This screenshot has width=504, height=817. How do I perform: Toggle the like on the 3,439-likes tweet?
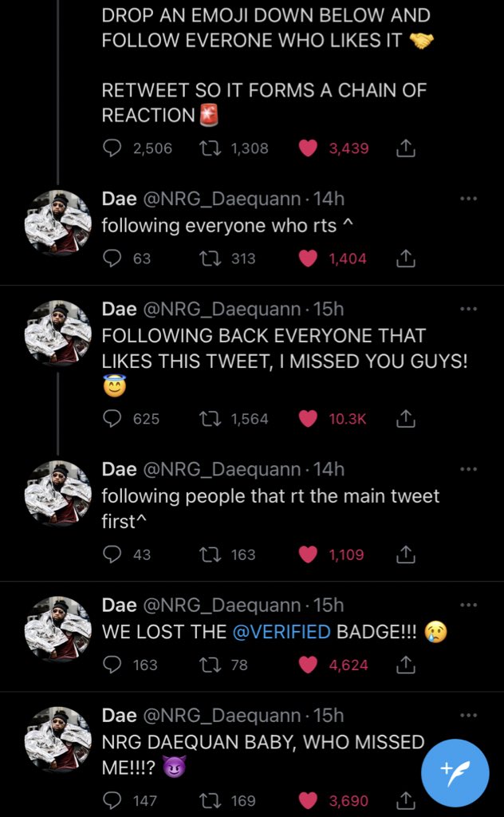308,148
